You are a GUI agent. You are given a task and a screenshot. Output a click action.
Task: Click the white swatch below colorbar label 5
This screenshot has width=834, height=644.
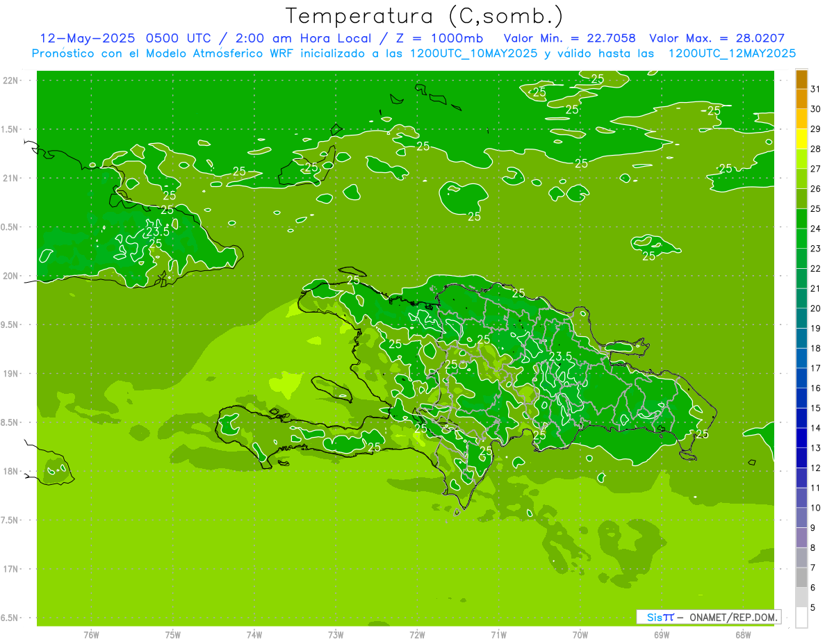pyautogui.click(x=801, y=618)
